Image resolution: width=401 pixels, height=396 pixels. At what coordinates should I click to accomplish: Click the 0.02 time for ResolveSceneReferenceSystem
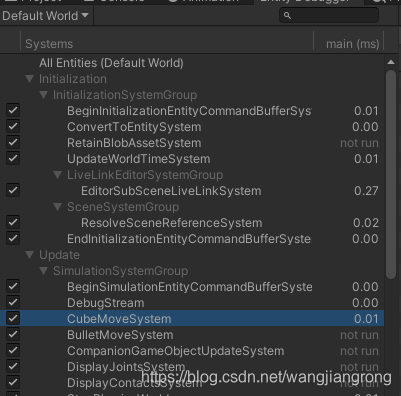pyautogui.click(x=366, y=223)
